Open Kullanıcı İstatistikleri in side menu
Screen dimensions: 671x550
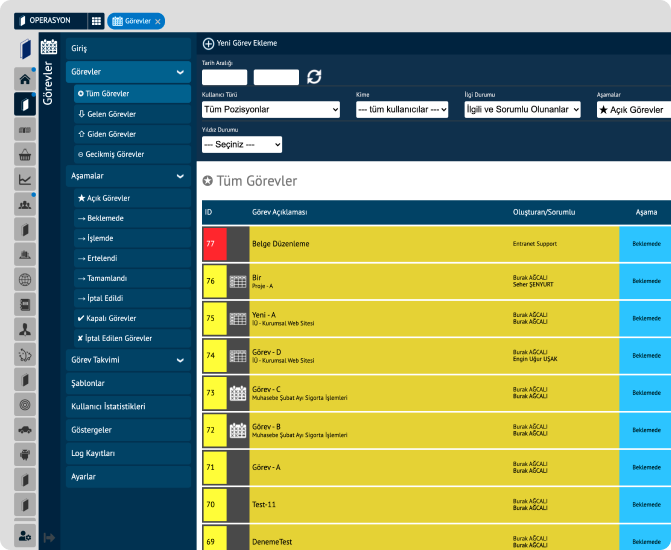[x=128, y=407]
